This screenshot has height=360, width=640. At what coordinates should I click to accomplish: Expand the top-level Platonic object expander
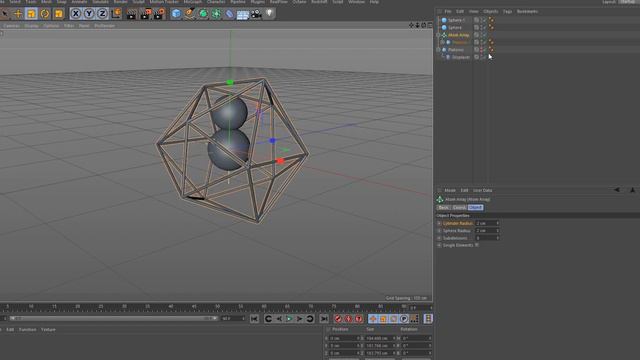pos(438,49)
